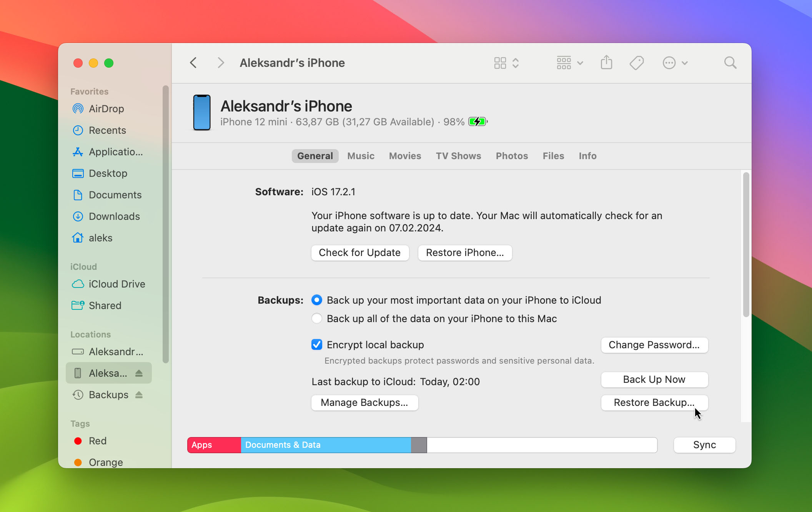812x512 pixels.
Task: Open the view switcher chevron
Action: pyautogui.click(x=515, y=63)
